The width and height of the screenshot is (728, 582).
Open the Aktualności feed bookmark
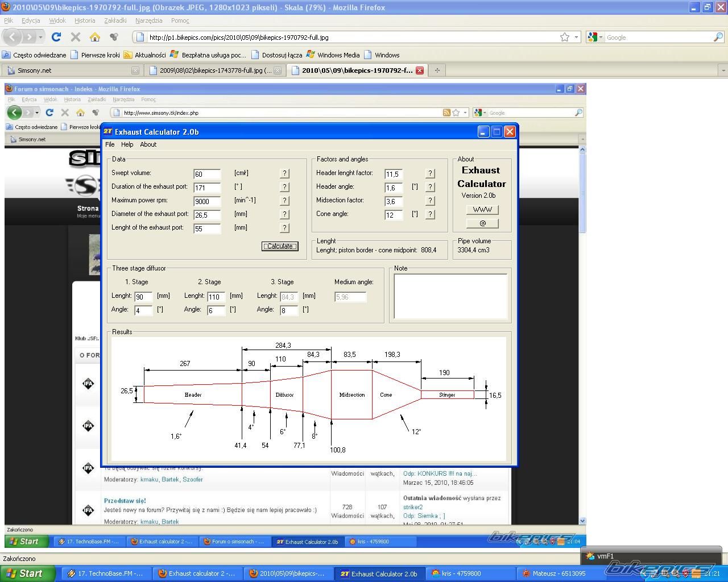click(145, 55)
